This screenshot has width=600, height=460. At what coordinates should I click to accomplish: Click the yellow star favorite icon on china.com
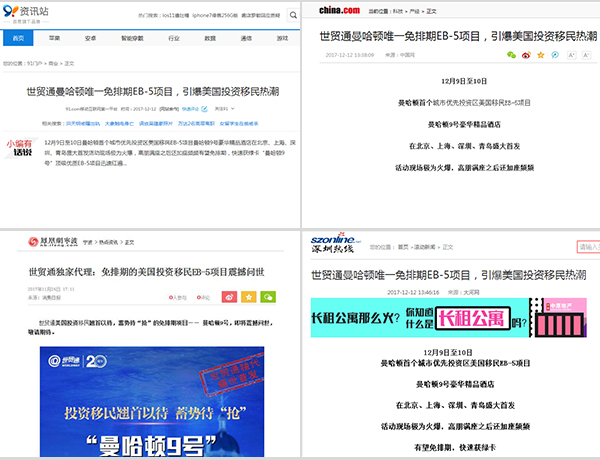(541, 55)
